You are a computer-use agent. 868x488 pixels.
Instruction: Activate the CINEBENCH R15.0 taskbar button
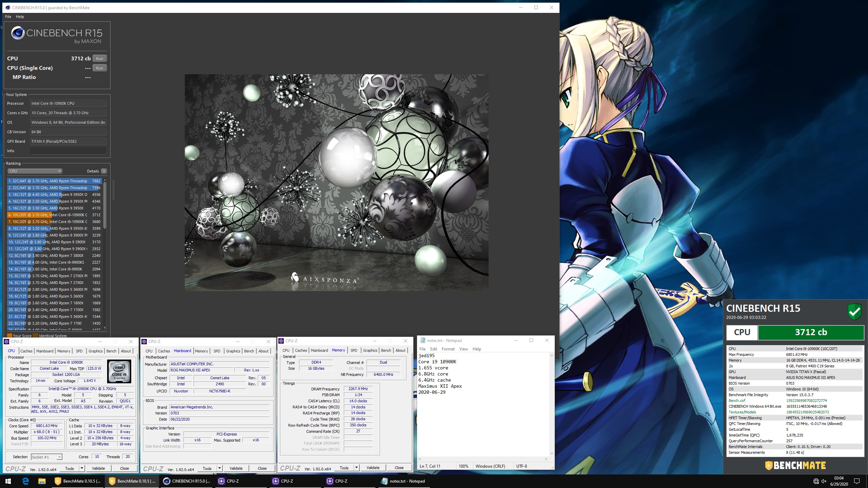pyautogui.click(x=187, y=481)
